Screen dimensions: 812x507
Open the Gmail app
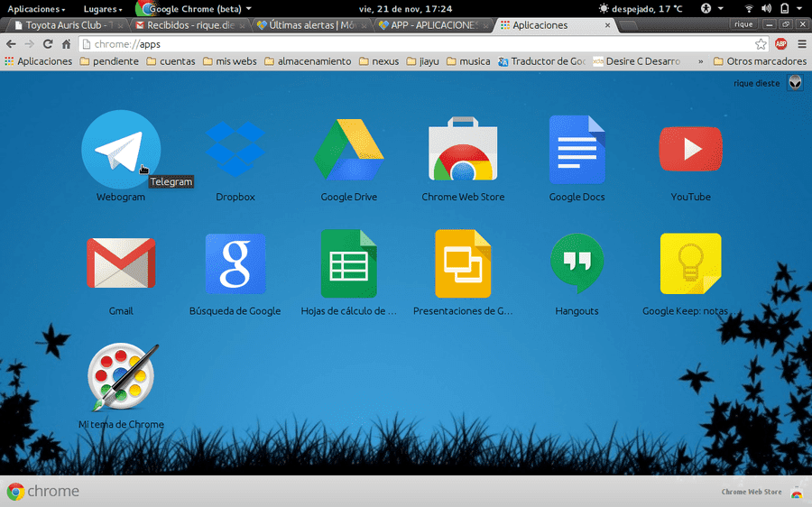(121, 263)
